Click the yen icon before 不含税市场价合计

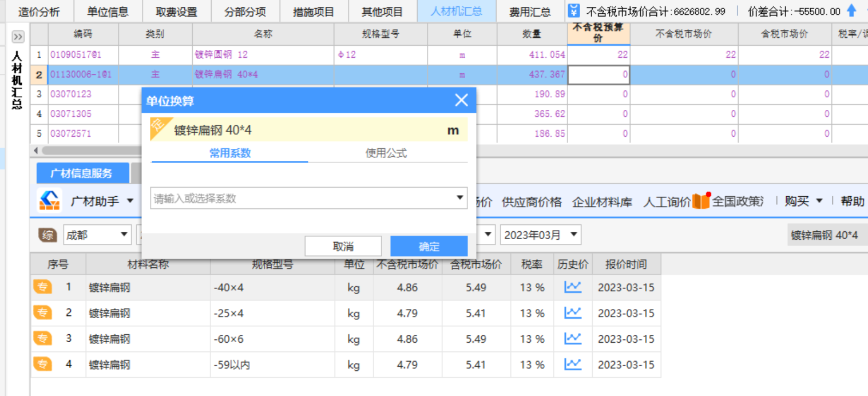click(575, 11)
